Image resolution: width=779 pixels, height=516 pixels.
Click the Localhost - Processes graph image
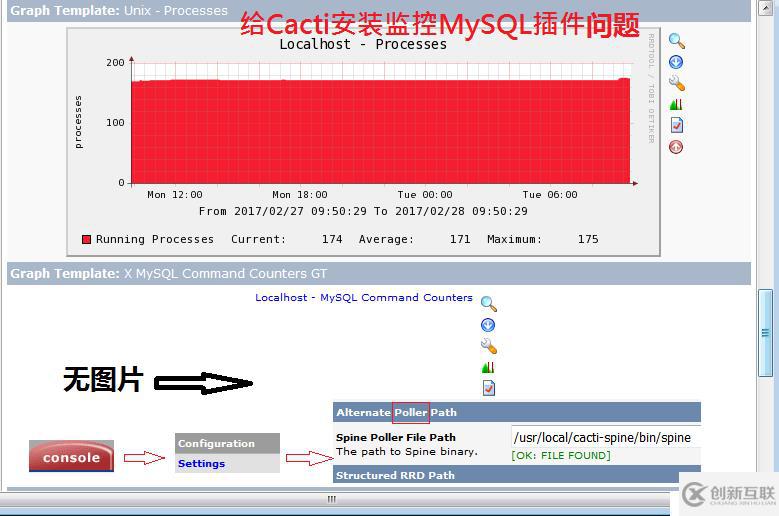coord(363,142)
